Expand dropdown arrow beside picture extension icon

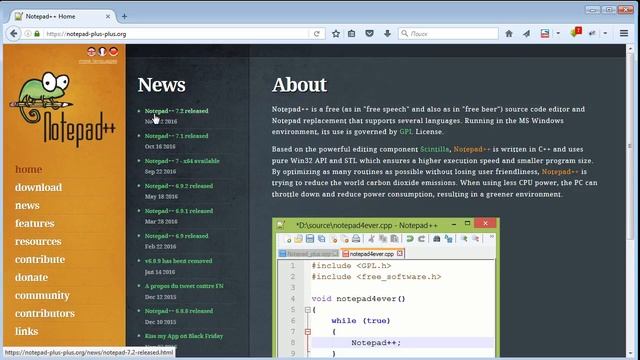point(558,33)
